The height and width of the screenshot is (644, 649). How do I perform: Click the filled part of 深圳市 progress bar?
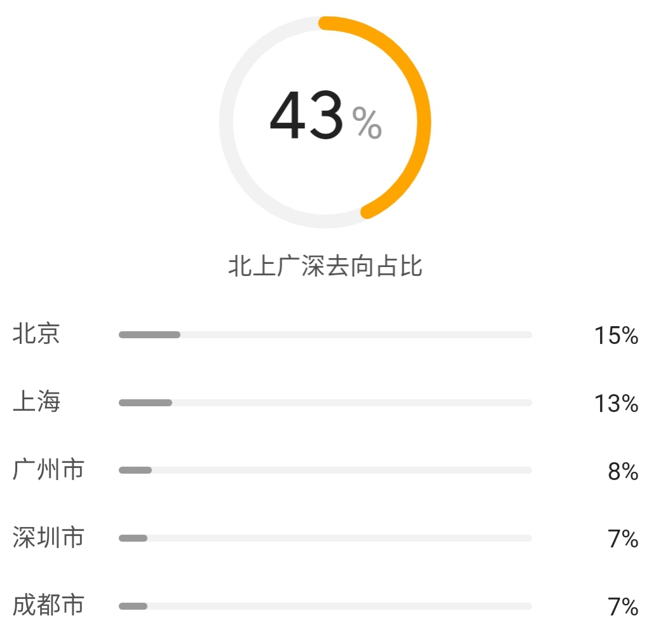pyautogui.click(x=133, y=538)
